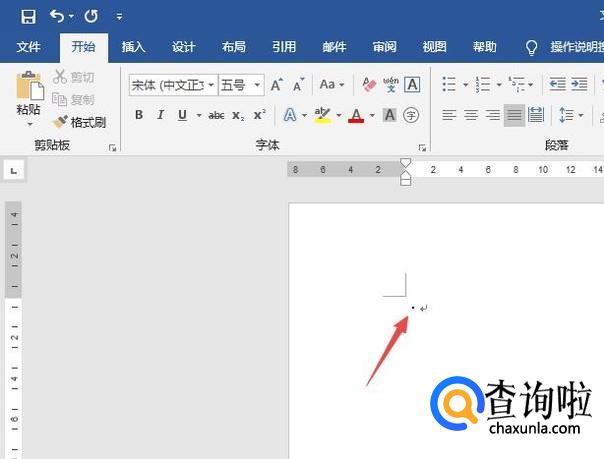Viewport: 604px width, 459px height.
Task: Open font color dropdown arrow
Action: 372,115
